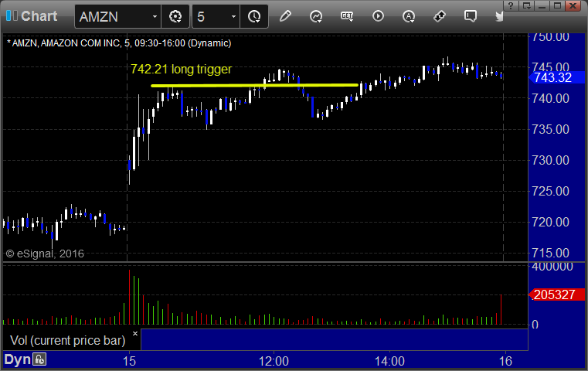Click the 730.00 price axis label
The height and width of the screenshot is (371, 588).
(x=550, y=160)
